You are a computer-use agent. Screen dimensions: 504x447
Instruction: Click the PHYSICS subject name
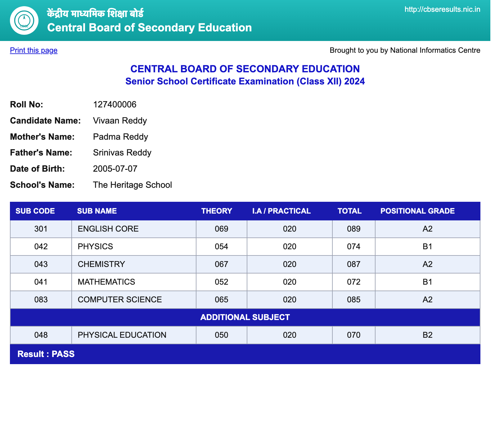95,247
